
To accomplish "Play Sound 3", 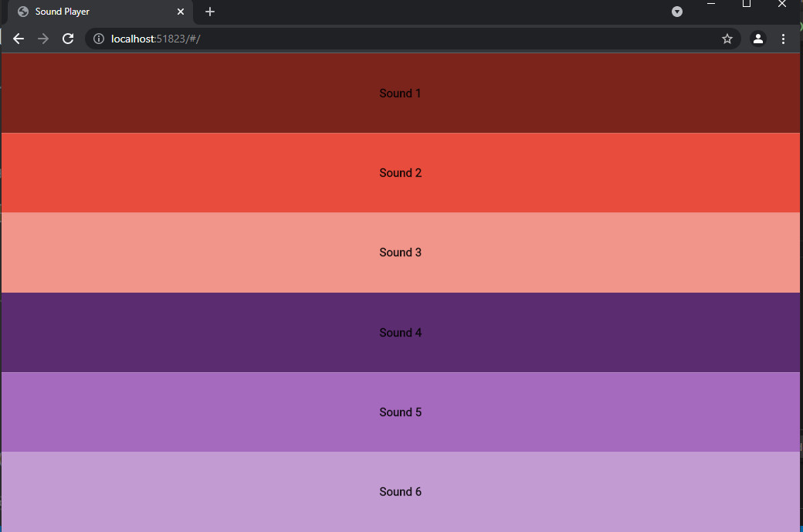I will [400, 252].
